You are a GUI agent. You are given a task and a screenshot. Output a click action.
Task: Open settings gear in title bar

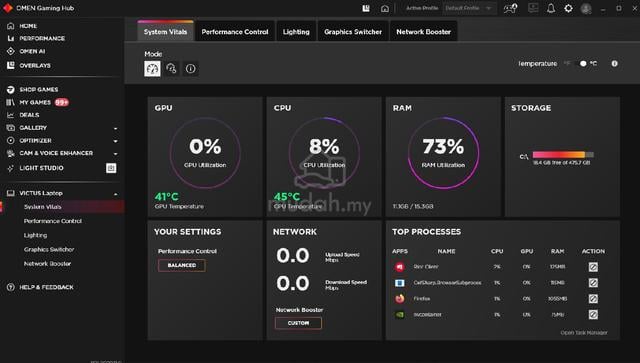[568, 8]
